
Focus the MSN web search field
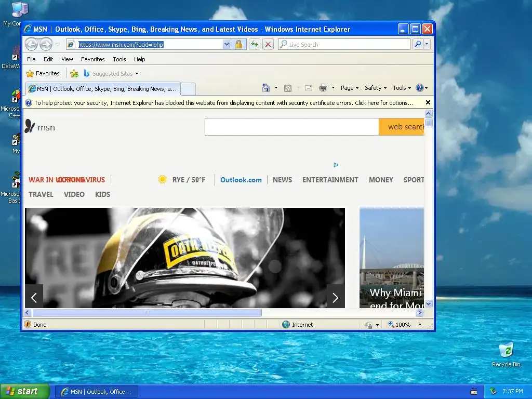tap(292, 127)
